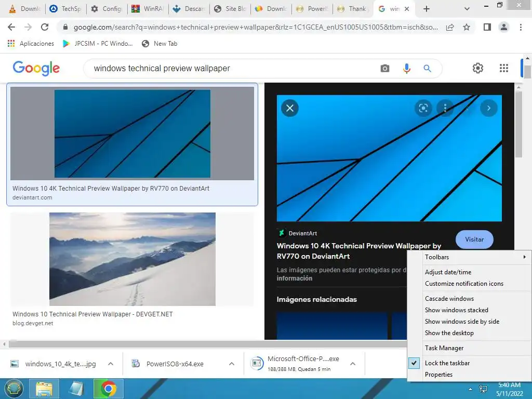The image size is (532, 399).
Task: Open File Explorer from the taskbar
Action: pyautogui.click(x=44, y=389)
